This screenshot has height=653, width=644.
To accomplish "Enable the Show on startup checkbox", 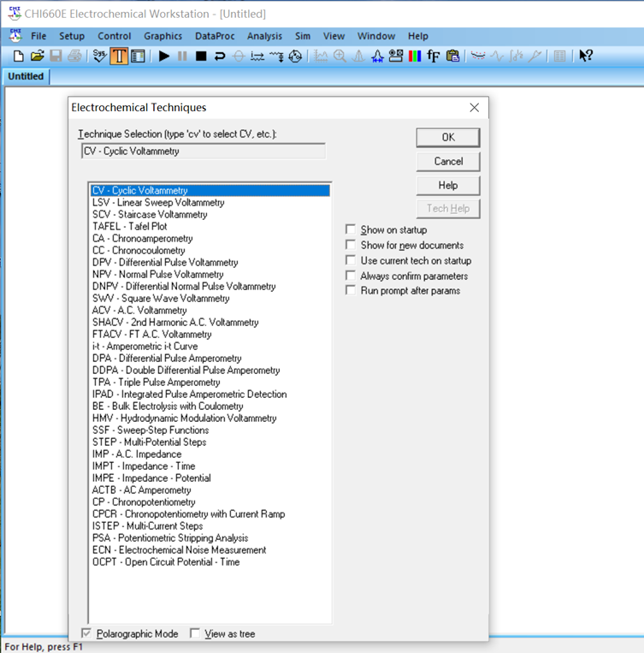I will (351, 229).
